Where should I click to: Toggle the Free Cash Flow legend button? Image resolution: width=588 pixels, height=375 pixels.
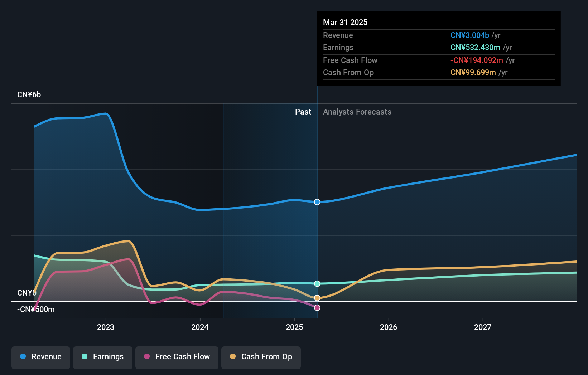[x=177, y=357]
